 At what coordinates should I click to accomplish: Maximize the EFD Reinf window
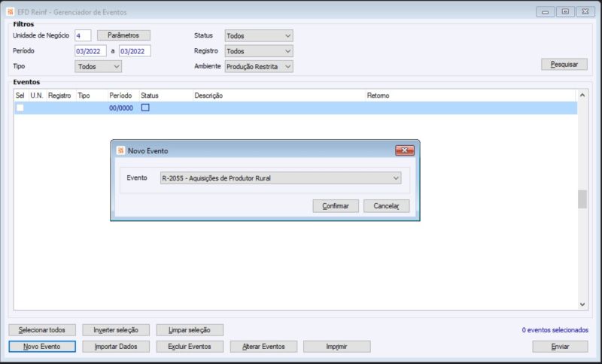tap(565, 12)
